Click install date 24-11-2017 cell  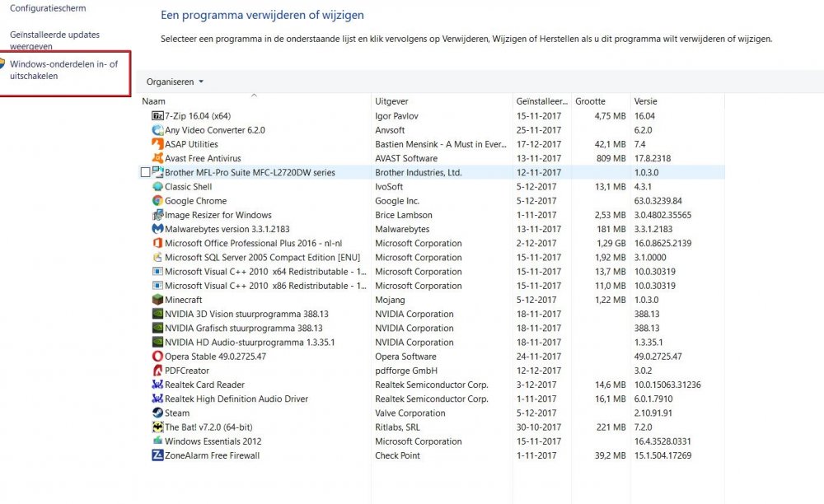point(539,357)
